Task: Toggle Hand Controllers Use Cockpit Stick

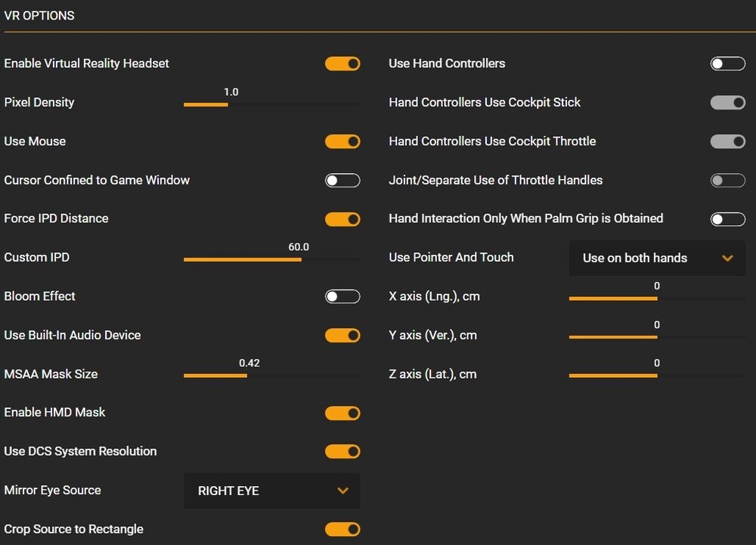Action: (727, 102)
